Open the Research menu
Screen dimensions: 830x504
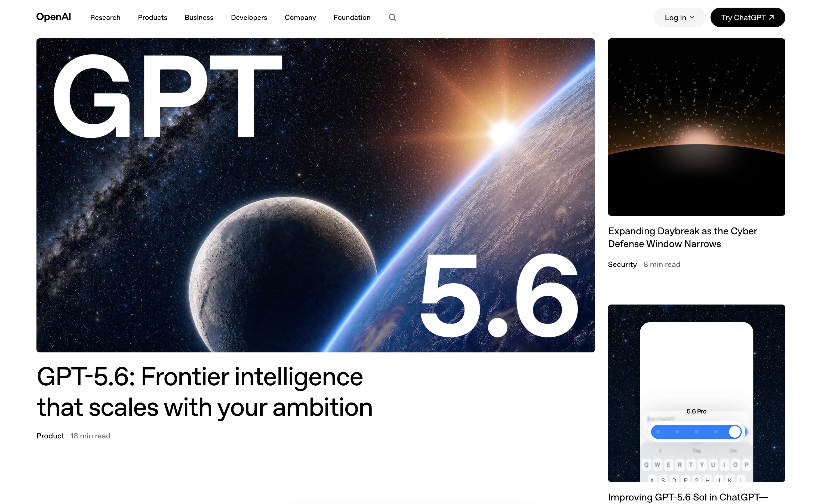(x=105, y=17)
